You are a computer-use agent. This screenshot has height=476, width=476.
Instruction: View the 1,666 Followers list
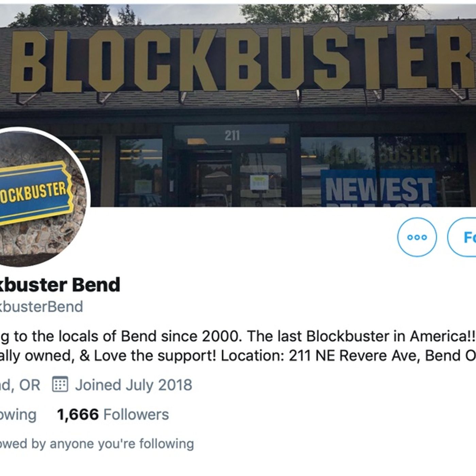tap(113, 414)
